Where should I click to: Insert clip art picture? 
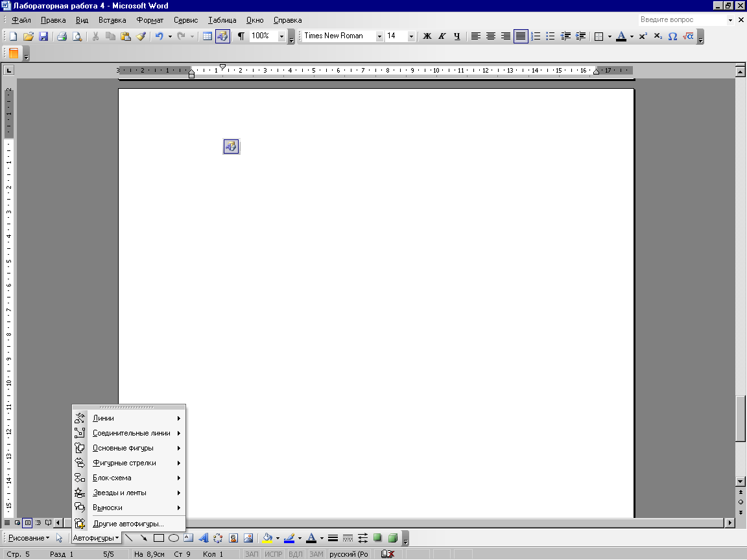(x=233, y=538)
